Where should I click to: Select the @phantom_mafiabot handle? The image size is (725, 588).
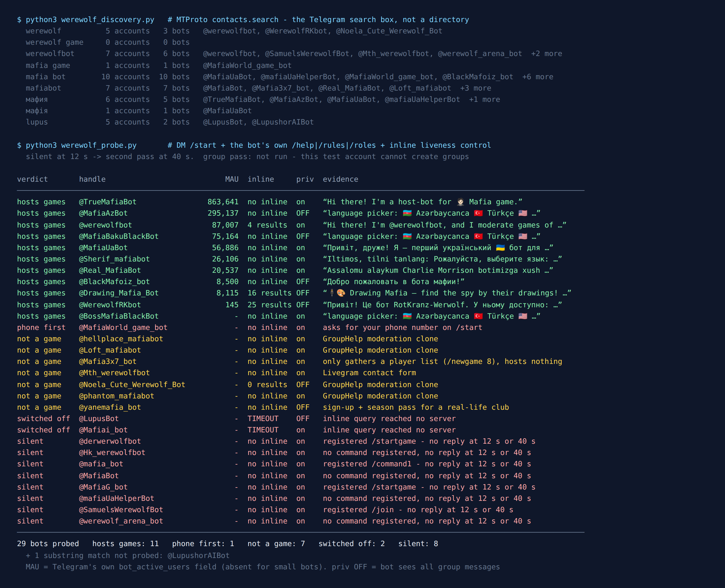(117, 396)
